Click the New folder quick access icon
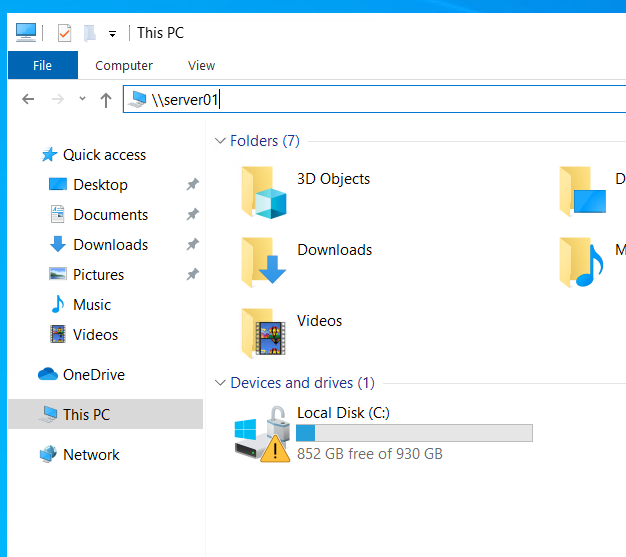 click(90, 33)
